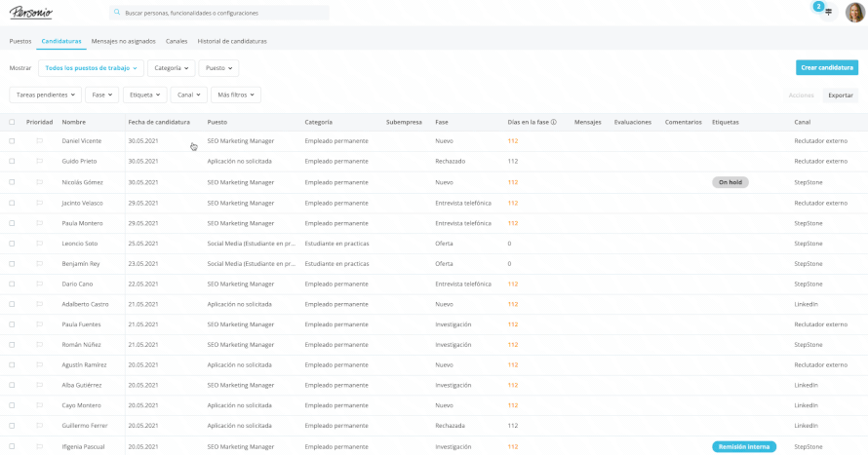Expand the Fase filter
868x455 pixels.
[101, 95]
